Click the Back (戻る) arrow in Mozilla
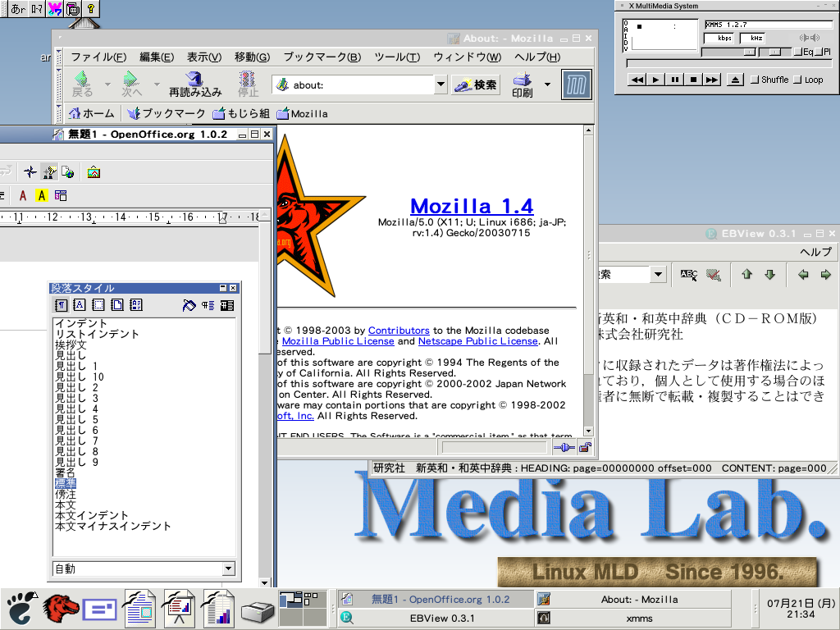 [83, 84]
